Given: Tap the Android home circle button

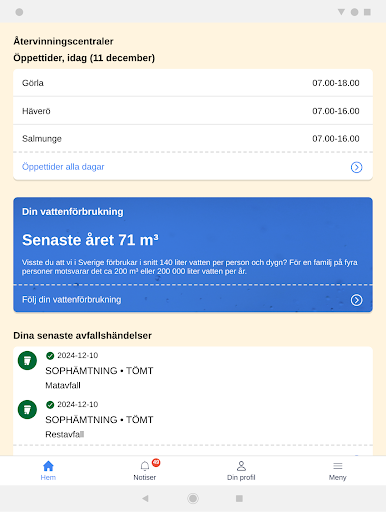Looking at the screenshot, I should pyautogui.click(x=193, y=498).
